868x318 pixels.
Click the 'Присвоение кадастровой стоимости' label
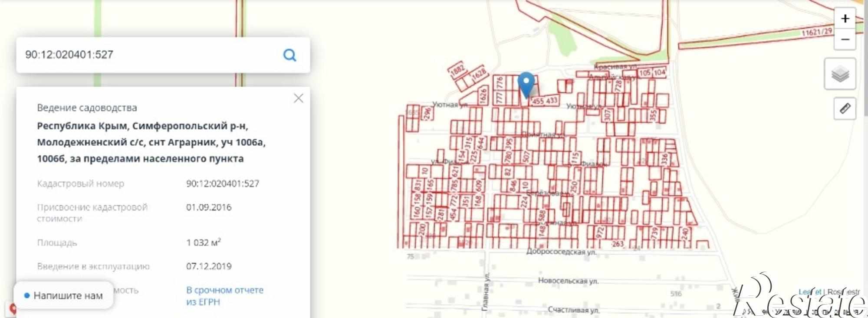(92, 213)
